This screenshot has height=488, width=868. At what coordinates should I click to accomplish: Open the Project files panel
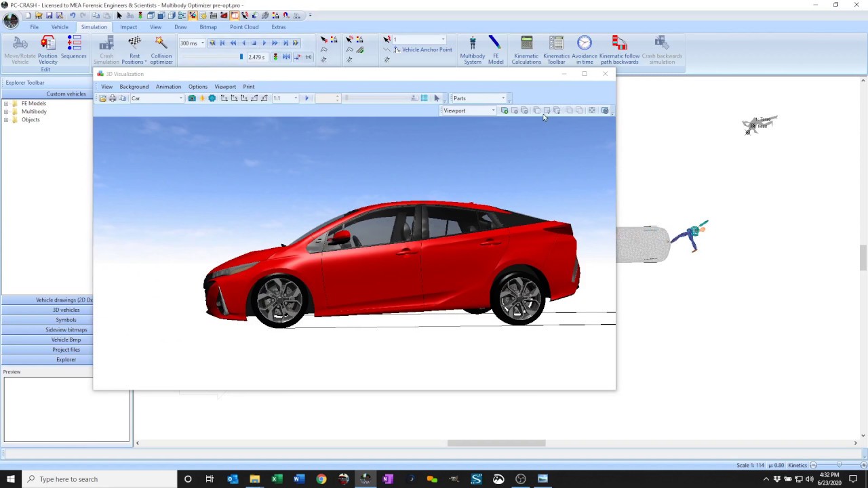47,350
